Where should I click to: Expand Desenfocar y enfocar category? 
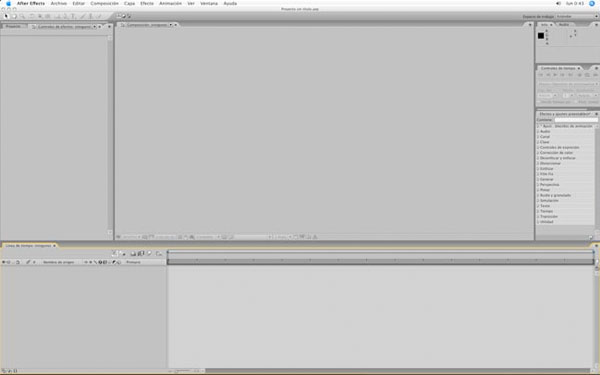[x=538, y=158]
